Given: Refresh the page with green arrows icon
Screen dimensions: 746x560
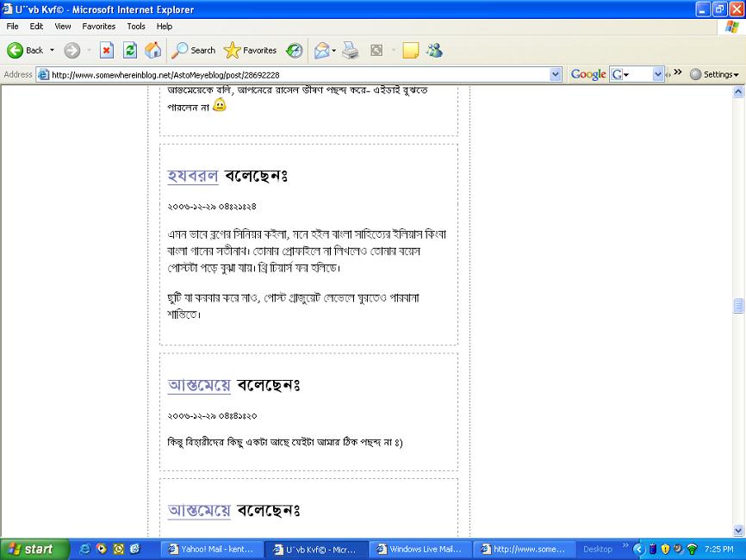Looking at the screenshot, I should (130, 50).
